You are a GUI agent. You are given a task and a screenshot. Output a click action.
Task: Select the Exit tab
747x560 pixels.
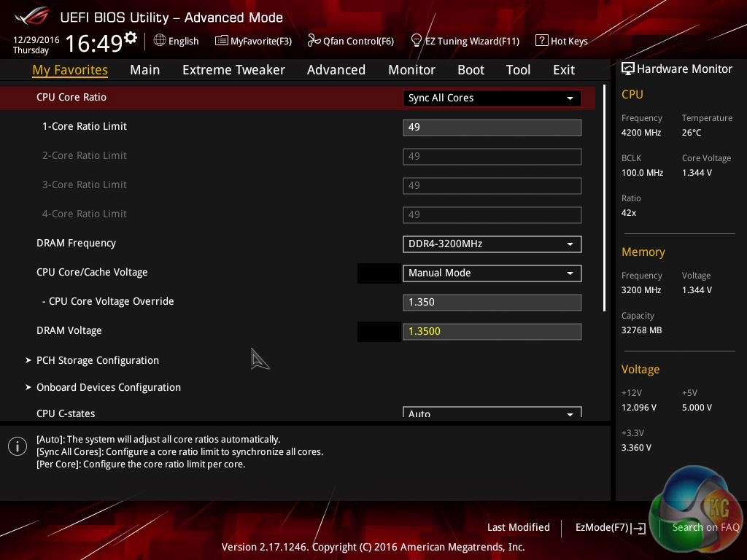[x=564, y=70]
